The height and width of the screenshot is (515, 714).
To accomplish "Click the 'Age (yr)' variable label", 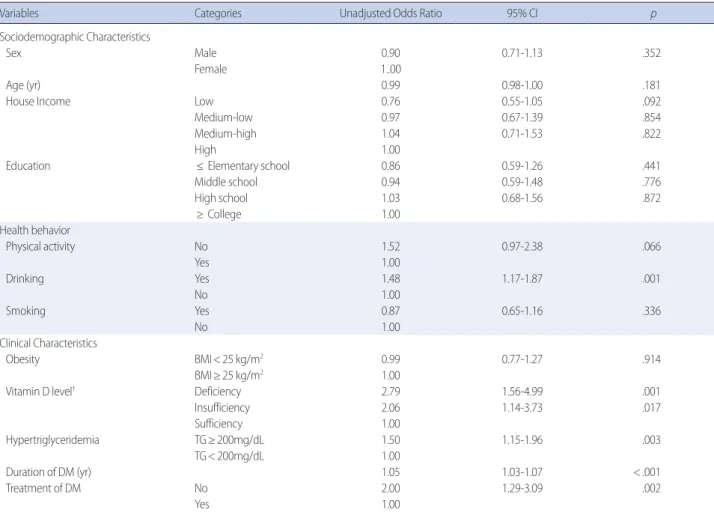I will pyautogui.click(x=23, y=85).
